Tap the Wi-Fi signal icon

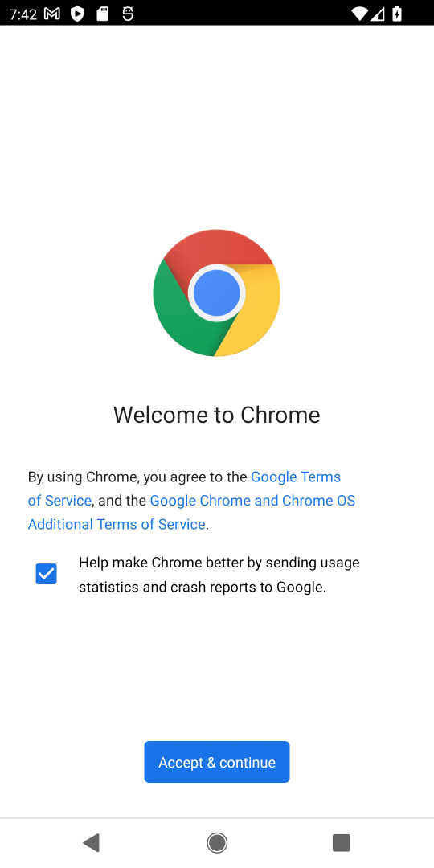coord(360,14)
